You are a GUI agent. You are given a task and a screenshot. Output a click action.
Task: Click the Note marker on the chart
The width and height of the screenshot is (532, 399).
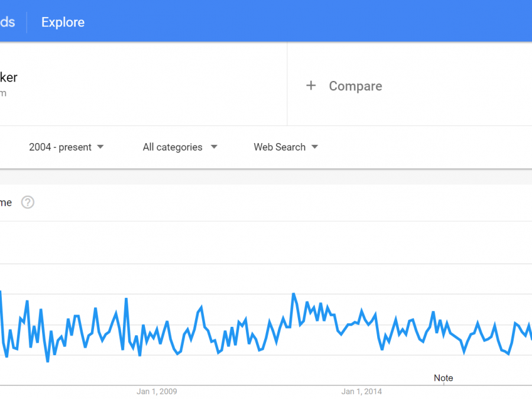click(x=443, y=378)
